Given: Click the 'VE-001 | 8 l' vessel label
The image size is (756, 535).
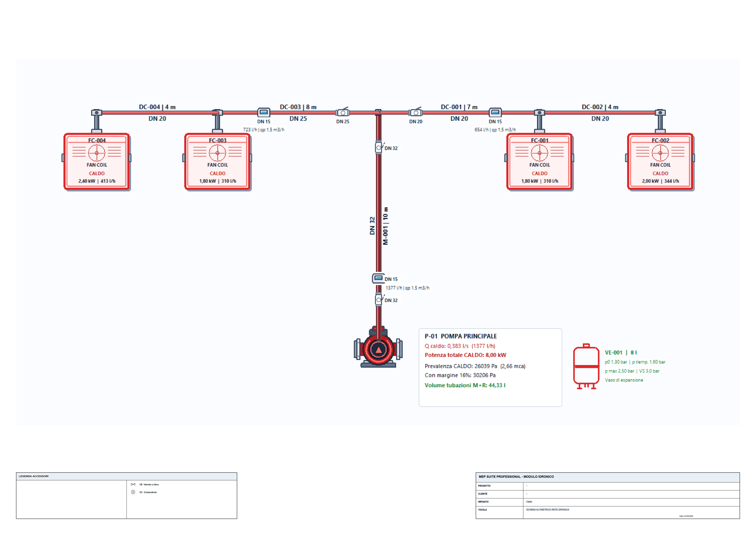Looking at the screenshot, I should pyautogui.click(x=621, y=352).
